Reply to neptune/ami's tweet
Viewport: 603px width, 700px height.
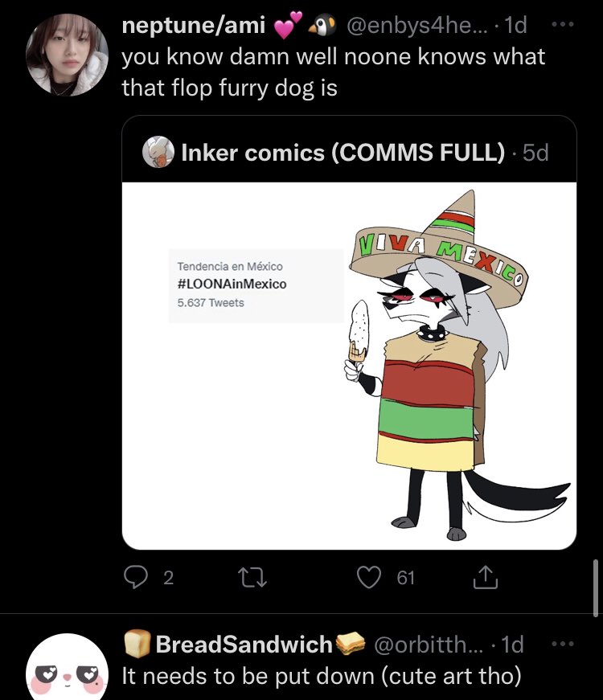135,577
